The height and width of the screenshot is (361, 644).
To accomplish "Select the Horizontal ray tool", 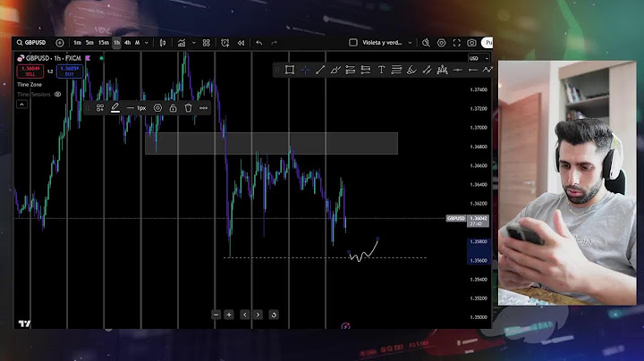I will 473,71.
